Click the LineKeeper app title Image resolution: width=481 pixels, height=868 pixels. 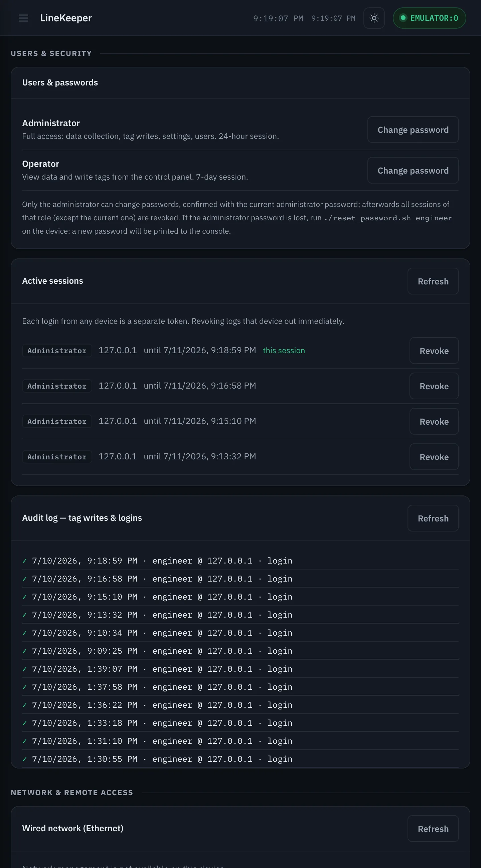click(66, 18)
